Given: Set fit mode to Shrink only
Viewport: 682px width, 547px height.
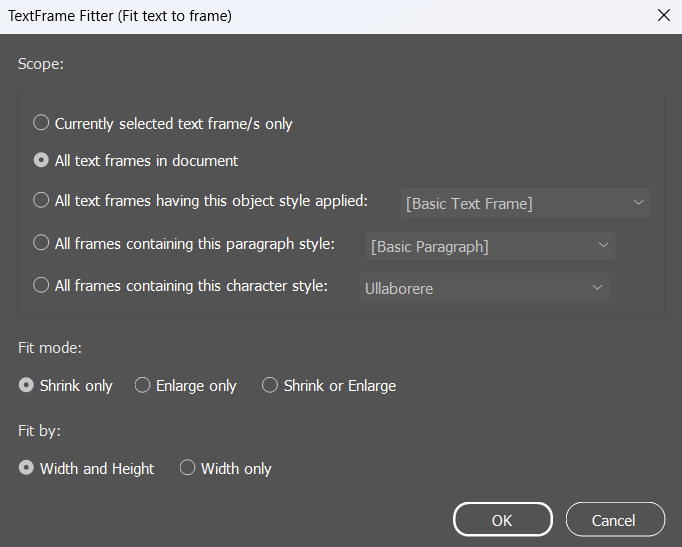Looking at the screenshot, I should coord(26,385).
